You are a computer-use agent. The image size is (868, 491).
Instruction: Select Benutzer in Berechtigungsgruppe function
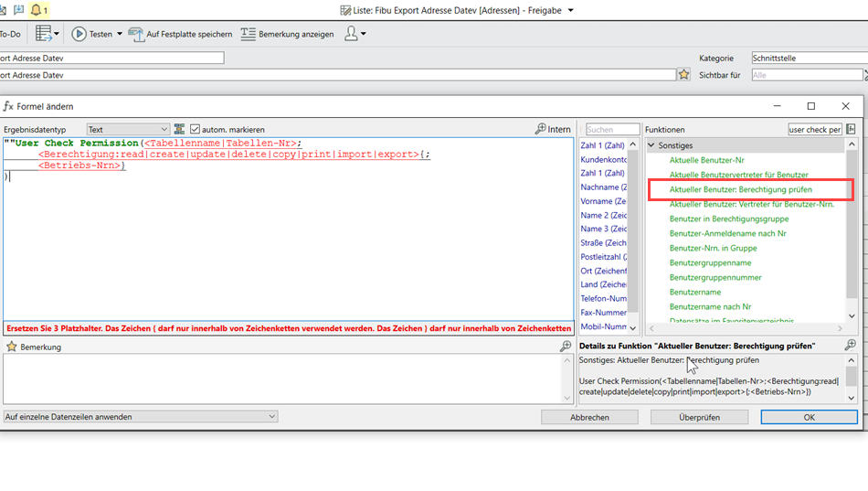pos(728,219)
